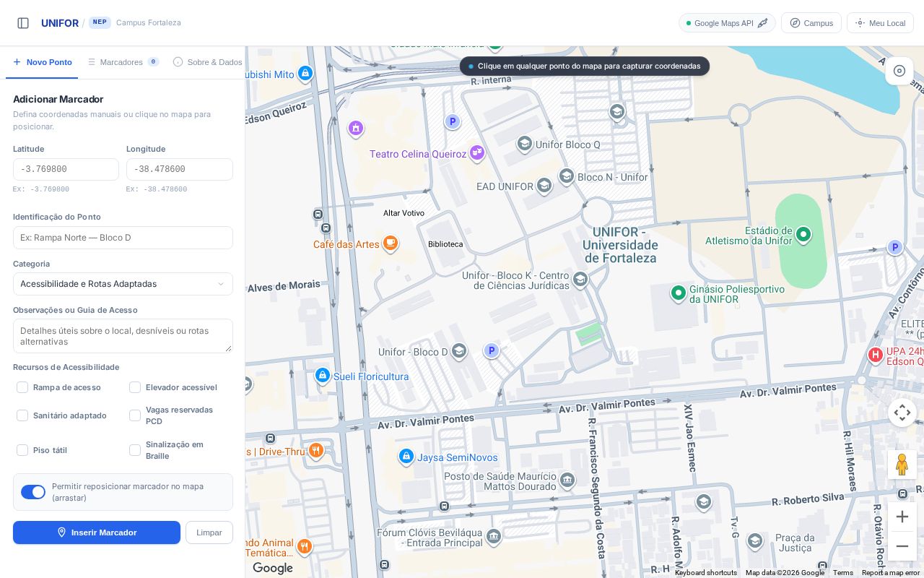Viewport: 924px width, 578px height.
Task: Click Report a map error link
Action: [891, 573]
